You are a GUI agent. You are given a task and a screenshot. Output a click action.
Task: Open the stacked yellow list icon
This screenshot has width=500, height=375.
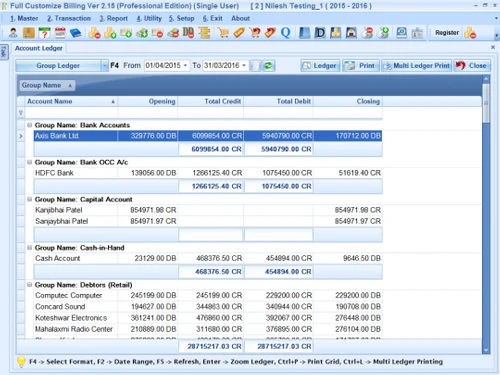[204, 33]
